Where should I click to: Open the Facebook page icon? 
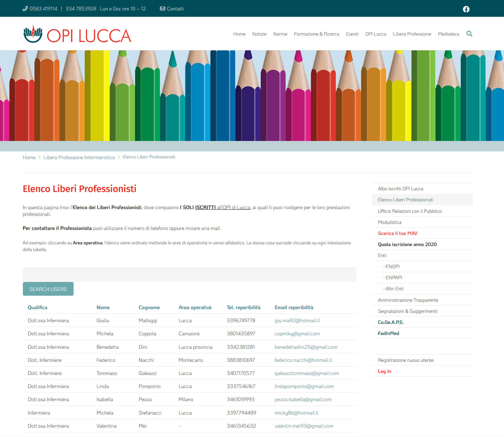pos(466,9)
